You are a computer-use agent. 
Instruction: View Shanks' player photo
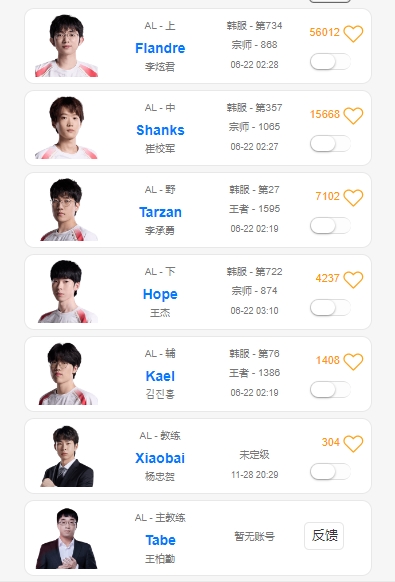pos(66,128)
